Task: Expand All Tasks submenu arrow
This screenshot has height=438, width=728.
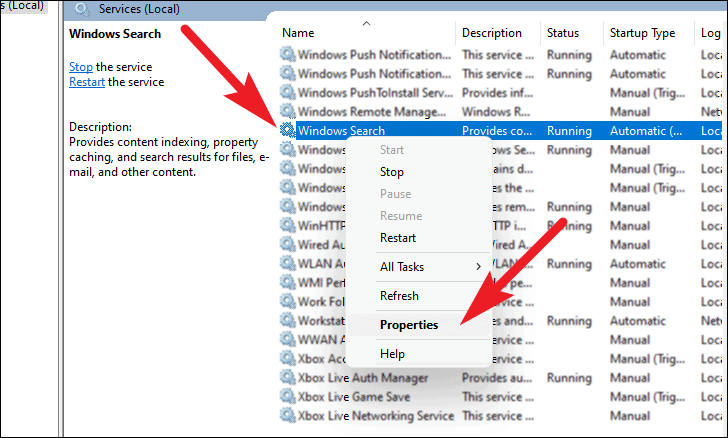Action: coord(478,267)
